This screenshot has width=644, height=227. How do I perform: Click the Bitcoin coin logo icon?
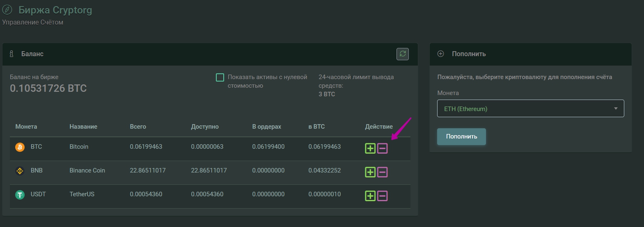tap(20, 147)
